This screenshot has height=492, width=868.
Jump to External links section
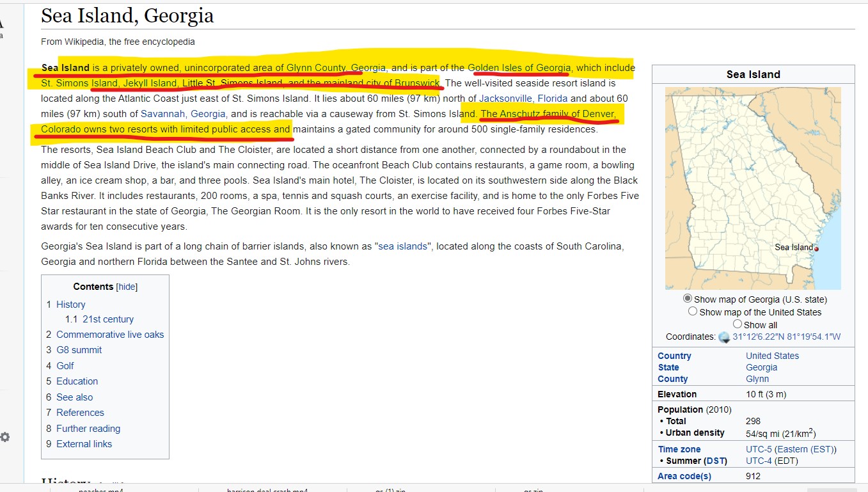coord(84,444)
